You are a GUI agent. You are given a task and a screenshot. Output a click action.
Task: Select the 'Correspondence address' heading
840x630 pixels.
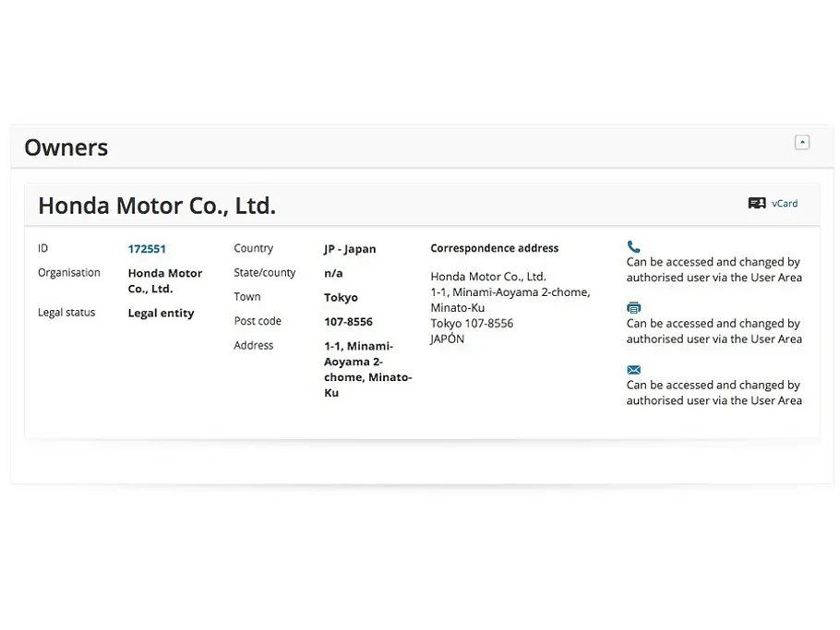(x=495, y=248)
